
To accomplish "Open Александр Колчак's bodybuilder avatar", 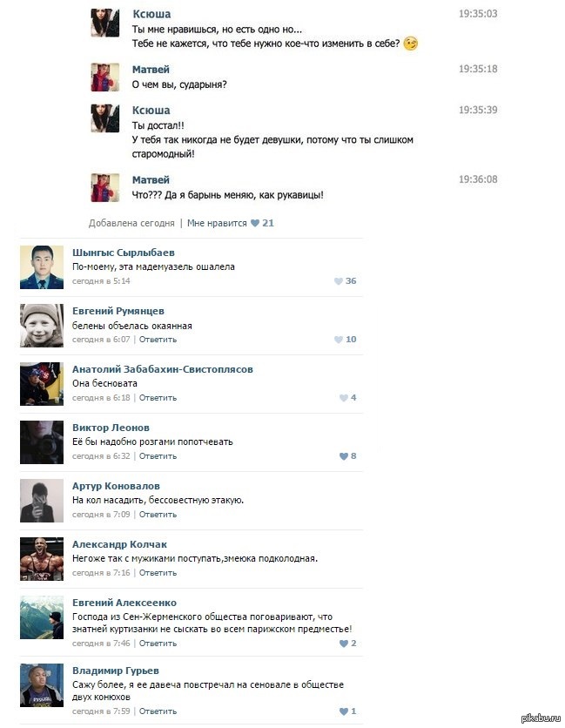I will pos(42,559).
